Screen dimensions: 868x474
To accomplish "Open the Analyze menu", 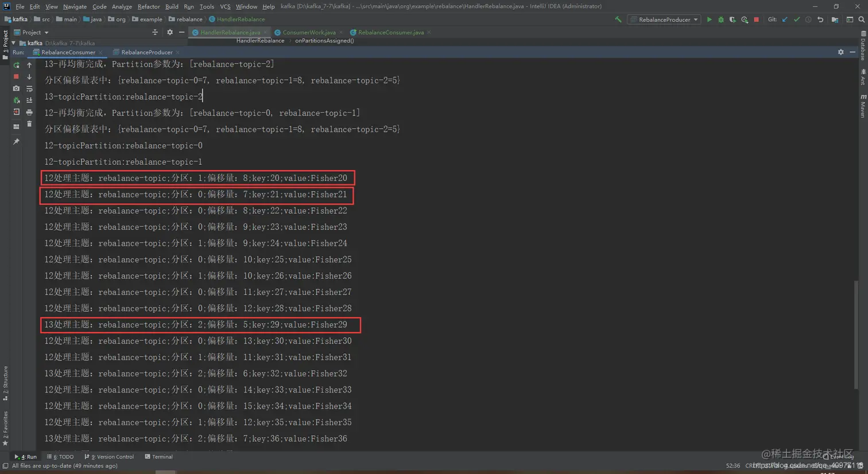I will 122,6.
